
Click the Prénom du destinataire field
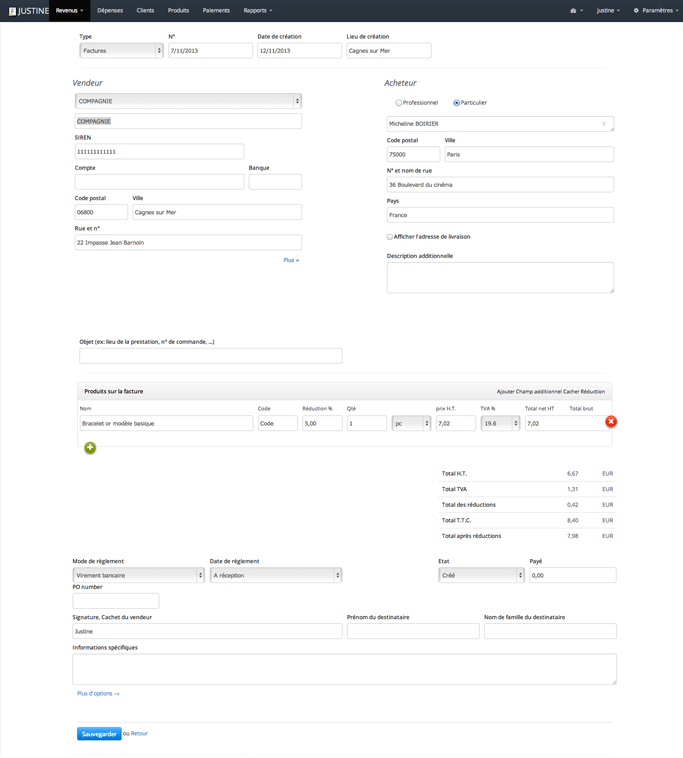pyautogui.click(x=413, y=631)
